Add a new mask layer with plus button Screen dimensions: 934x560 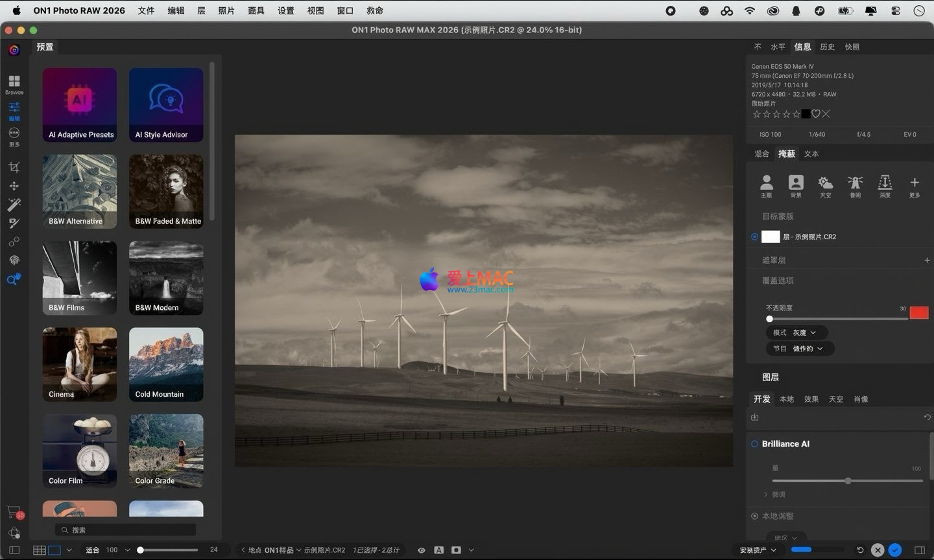click(927, 260)
